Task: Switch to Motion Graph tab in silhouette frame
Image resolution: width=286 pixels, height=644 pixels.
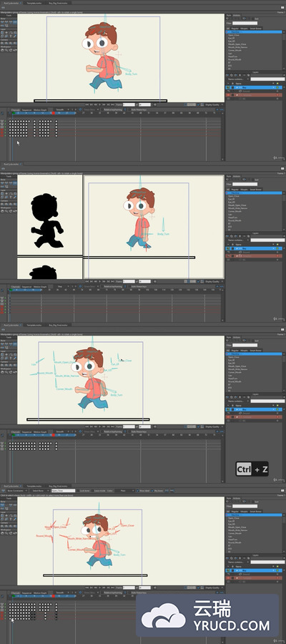Action: click(40, 287)
